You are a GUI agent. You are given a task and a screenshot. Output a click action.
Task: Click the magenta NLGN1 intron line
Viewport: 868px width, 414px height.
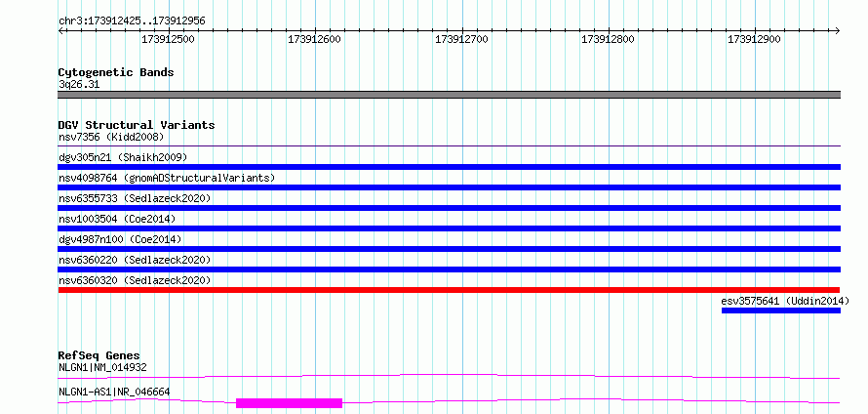[x=449, y=376]
